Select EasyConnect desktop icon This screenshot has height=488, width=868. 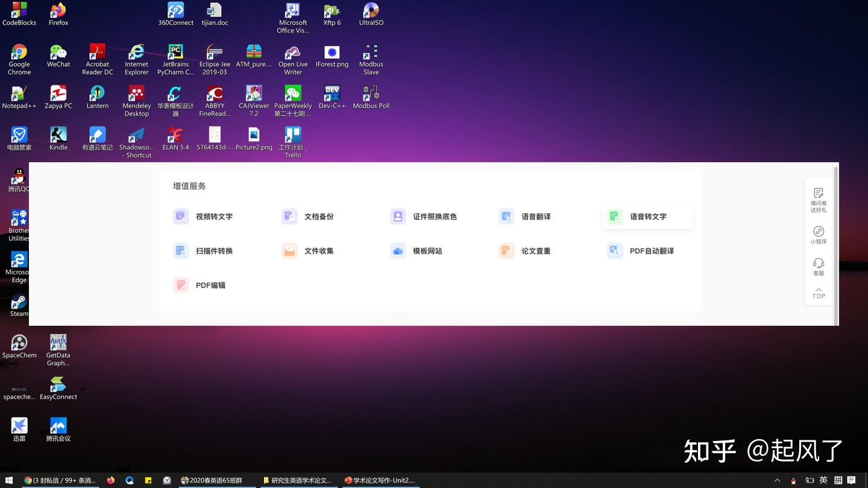point(58,389)
